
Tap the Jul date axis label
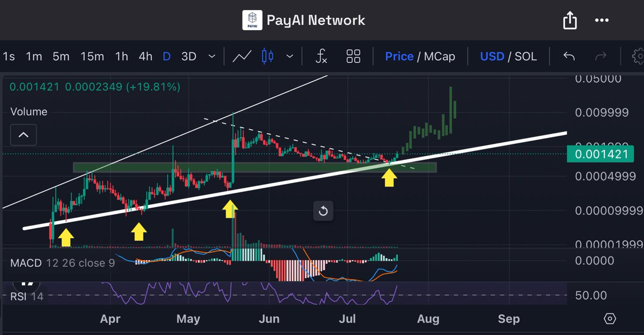(x=348, y=319)
